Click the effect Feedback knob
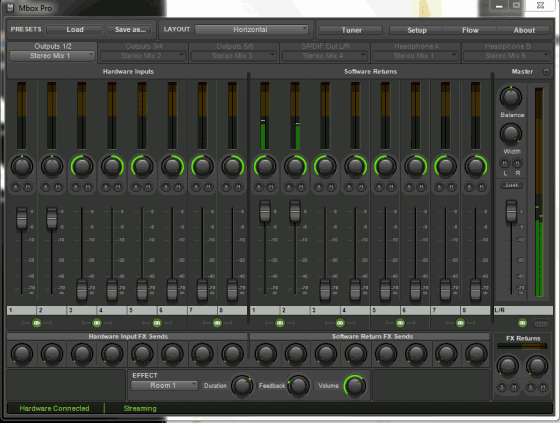This screenshot has height=423, width=560. (x=298, y=386)
